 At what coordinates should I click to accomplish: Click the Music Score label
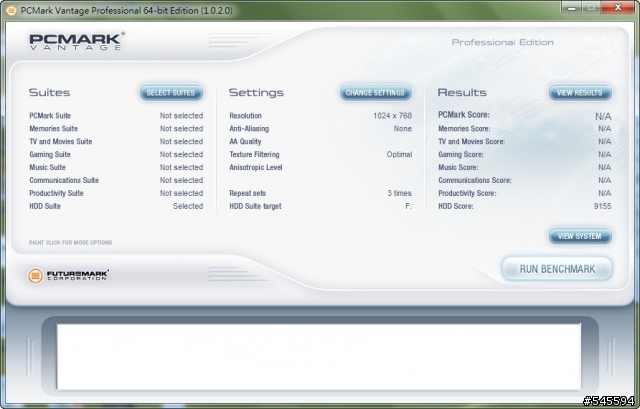[458, 167]
